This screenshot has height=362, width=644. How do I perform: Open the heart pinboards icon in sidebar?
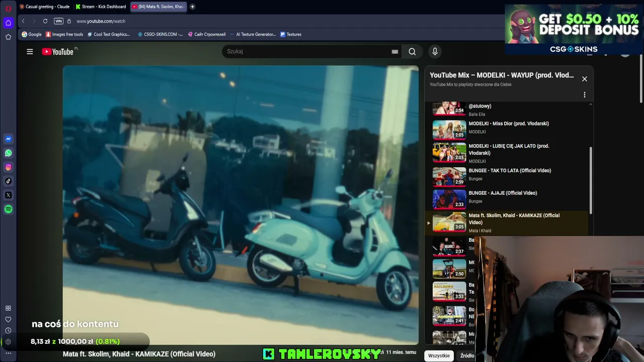[x=8, y=319]
